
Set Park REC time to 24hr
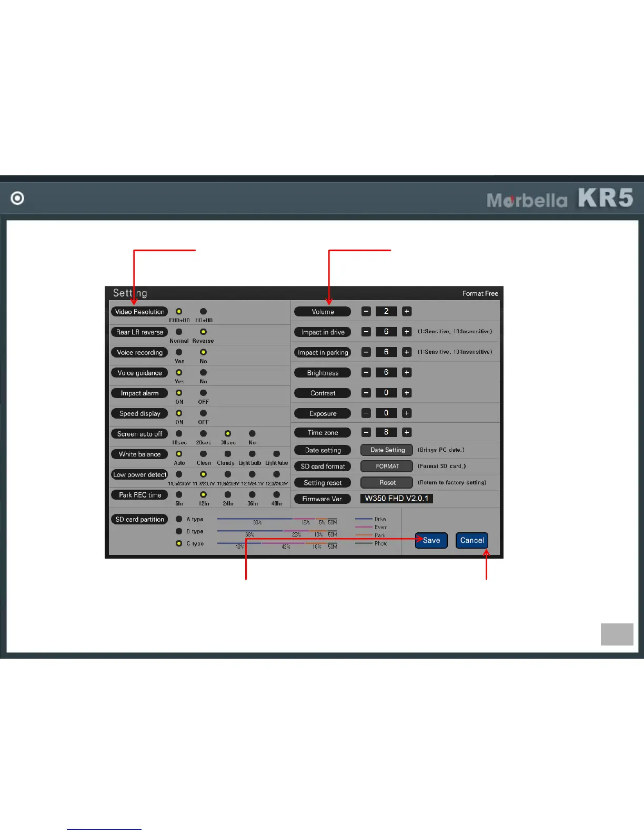click(x=228, y=494)
